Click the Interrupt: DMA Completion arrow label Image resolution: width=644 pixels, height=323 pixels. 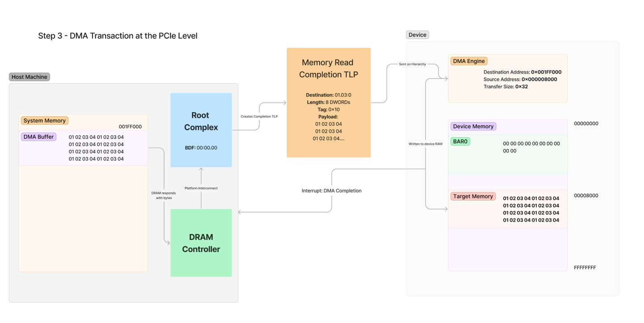pos(332,190)
